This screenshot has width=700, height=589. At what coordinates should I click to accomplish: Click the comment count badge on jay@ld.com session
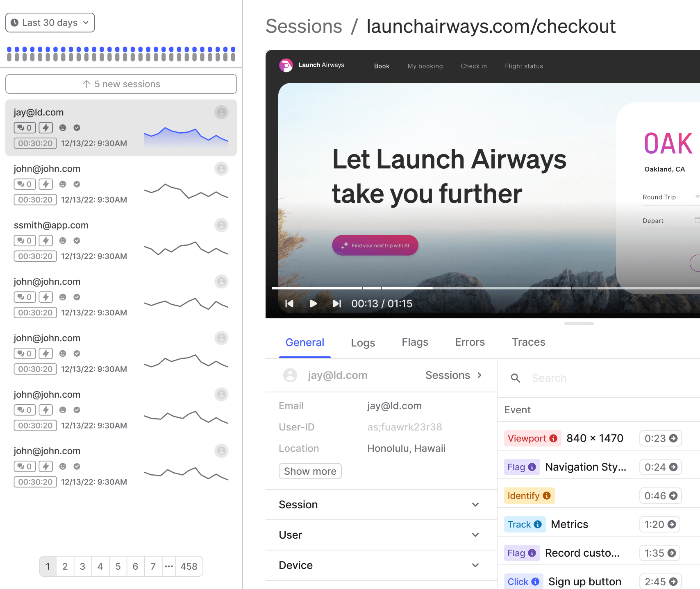[x=25, y=128]
